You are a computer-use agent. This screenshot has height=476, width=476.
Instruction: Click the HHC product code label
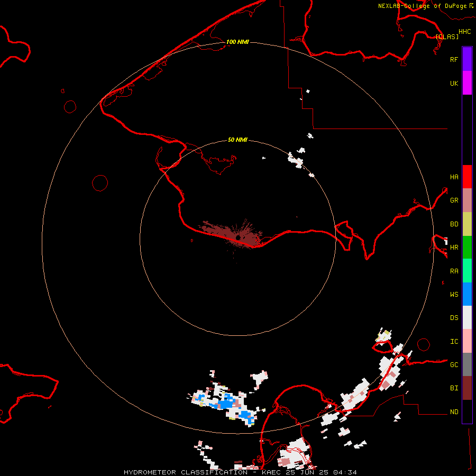click(465, 32)
